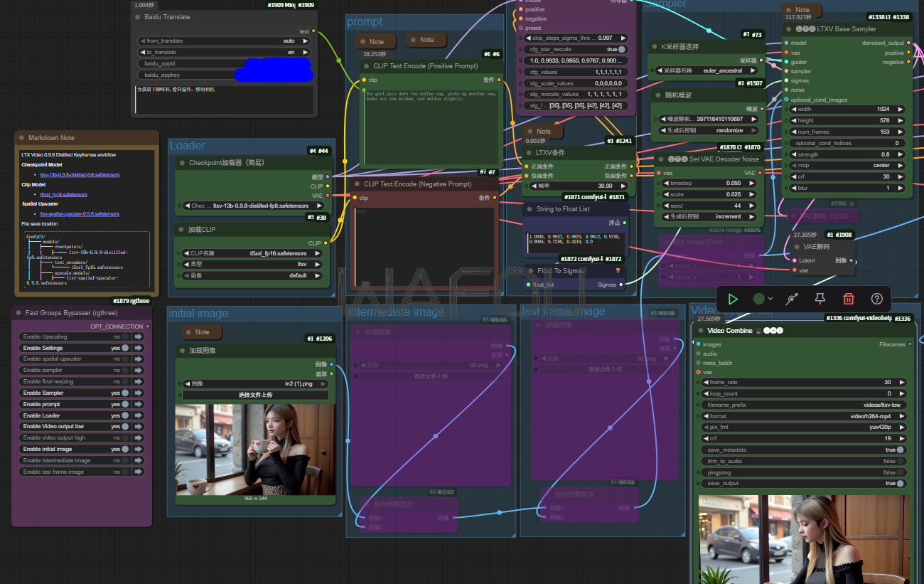
Task: Open the t5xxl_fp16.safetensors link in Markdown Note
Action: click(64, 194)
